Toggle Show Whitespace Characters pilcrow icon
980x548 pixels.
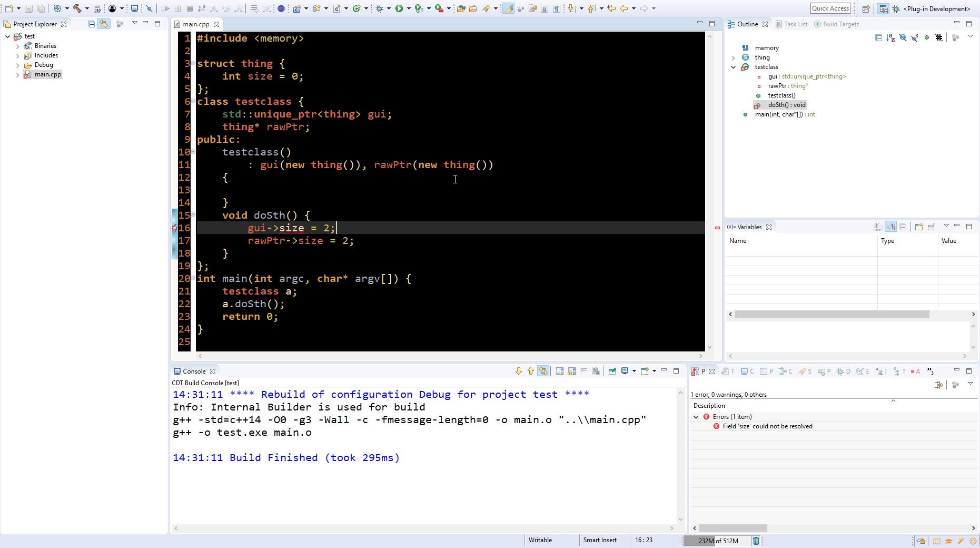(x=557, y=8)
